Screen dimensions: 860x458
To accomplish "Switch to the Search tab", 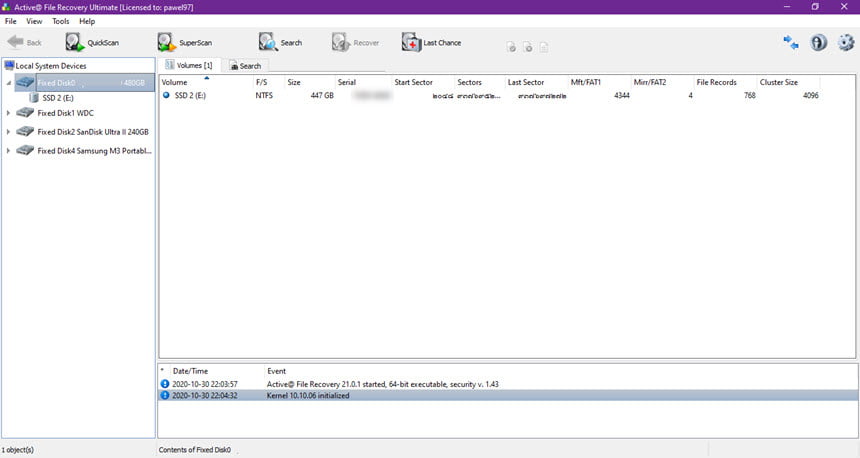I will [x=245, y=66].
